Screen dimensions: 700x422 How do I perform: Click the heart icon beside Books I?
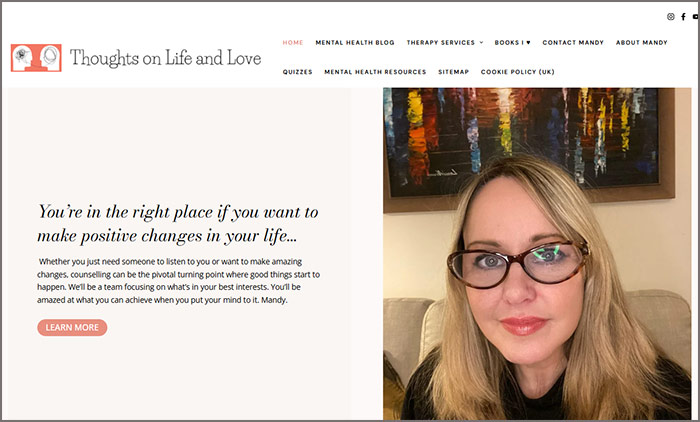(528, 42)
